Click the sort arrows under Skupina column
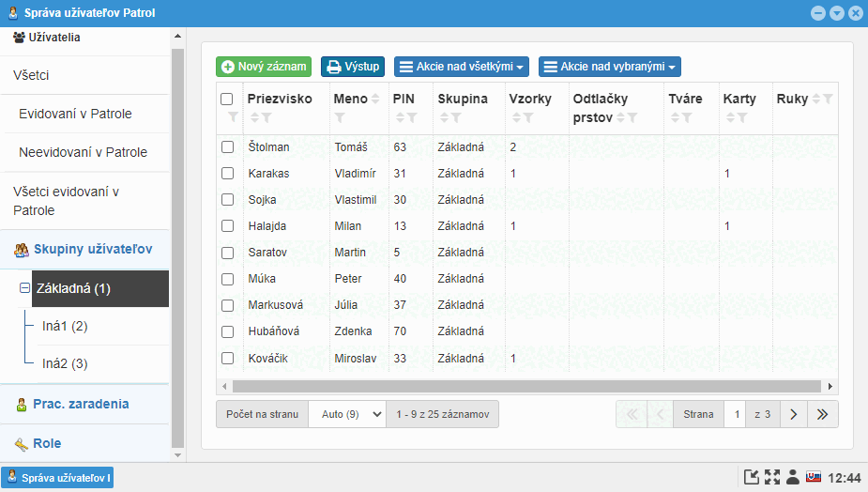This screenshot has width=868, height=492. tap(444, 117)
